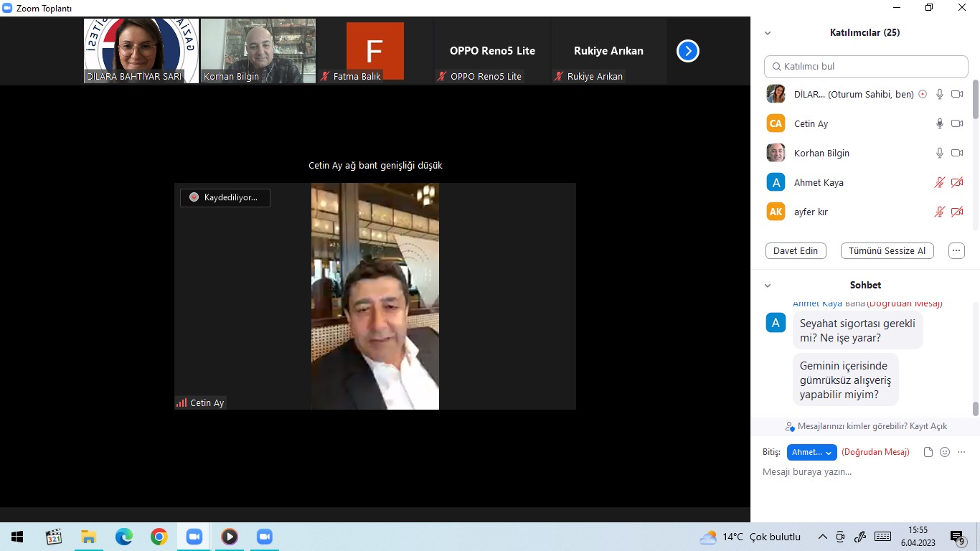Open the emoji picker in chat
Screen dimensions: 980x551
[x=945, y=452]
